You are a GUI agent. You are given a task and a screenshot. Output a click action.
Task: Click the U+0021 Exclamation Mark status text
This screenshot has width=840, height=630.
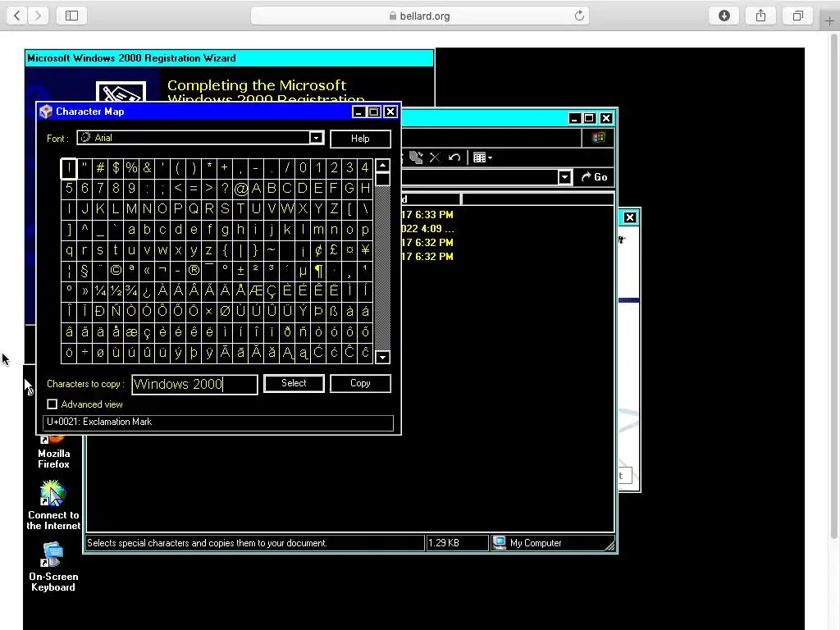tap(99, 422)
